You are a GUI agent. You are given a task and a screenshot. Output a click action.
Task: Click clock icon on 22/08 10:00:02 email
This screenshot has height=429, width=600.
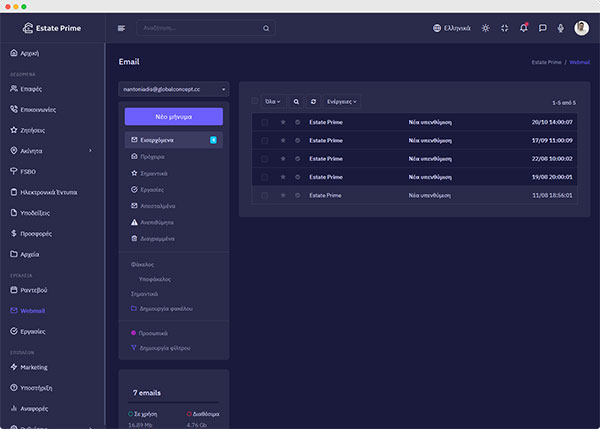[297, 158]
